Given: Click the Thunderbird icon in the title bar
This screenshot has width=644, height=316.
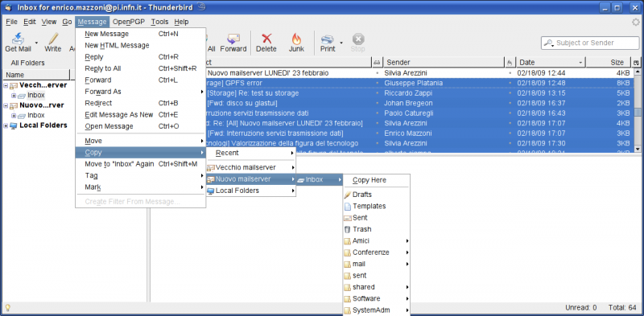Looking at the screenshot, I should [8, 7].
